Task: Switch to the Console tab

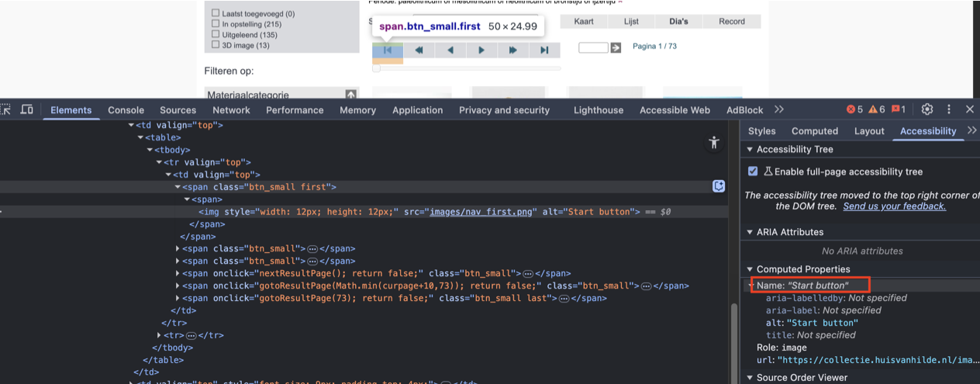Action: 126,110
